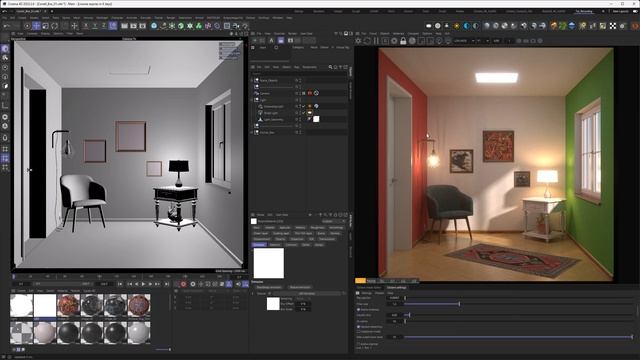Click the timeline start frame field
This screenshot has width=640, height=360.
pos(21,284)
